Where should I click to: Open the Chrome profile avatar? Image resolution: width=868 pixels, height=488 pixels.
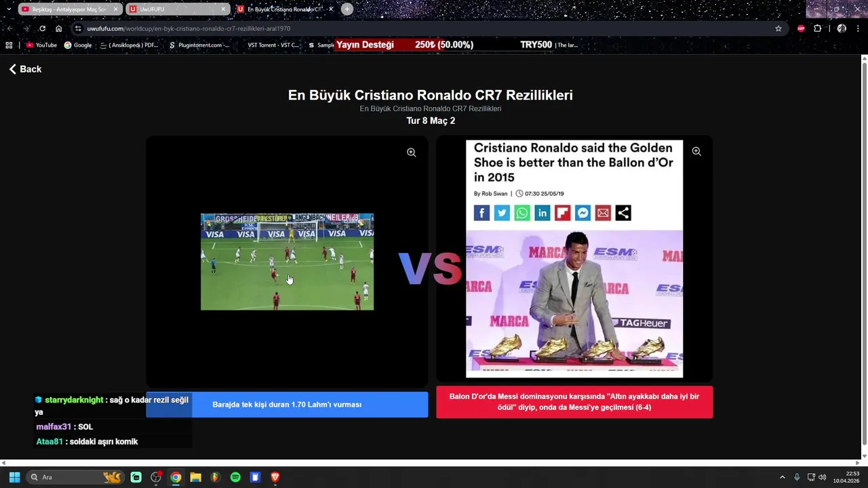(842, 28)
